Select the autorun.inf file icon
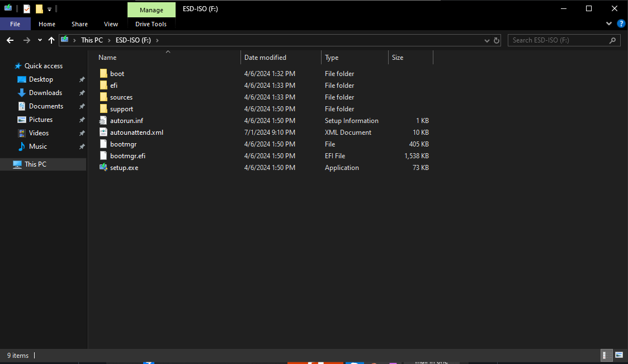 click(103, 121)
